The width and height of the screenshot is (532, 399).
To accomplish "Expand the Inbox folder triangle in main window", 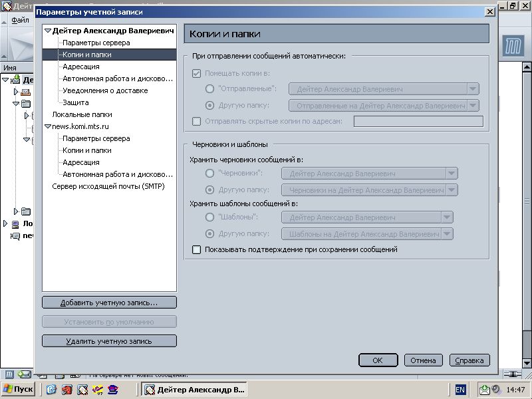I will coord(15,92).
